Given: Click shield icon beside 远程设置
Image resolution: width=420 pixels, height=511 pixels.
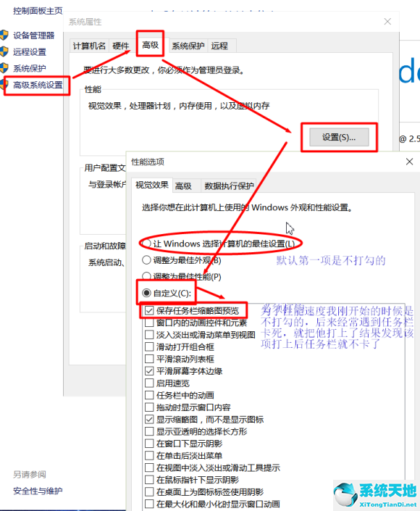Looking at the screenshot, I should [x=4, y=51].
